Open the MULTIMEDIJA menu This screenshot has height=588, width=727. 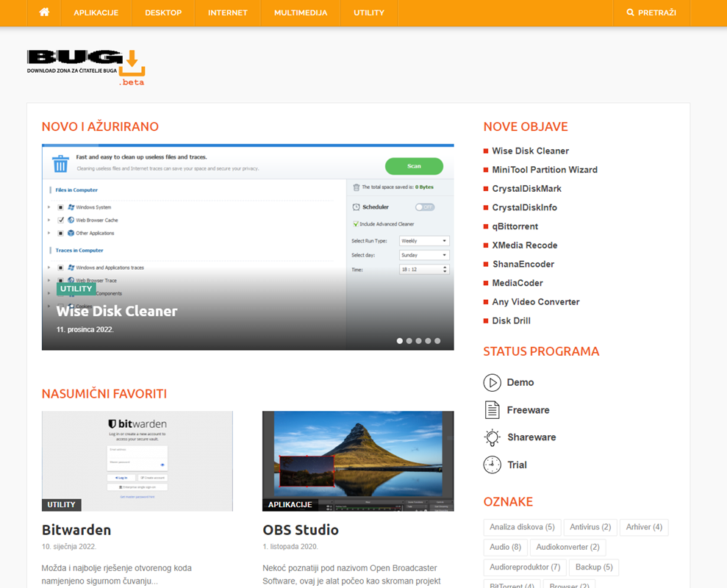(301, 13)
